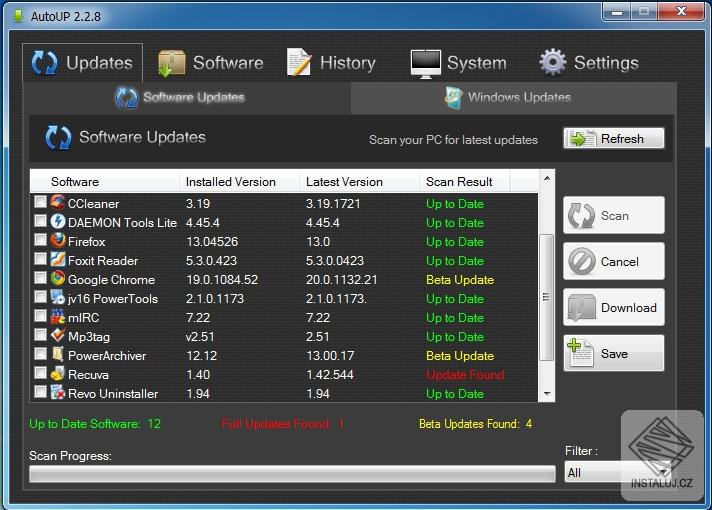Click the Scan Progress bar

pyautogui.click(x=292, y=474)
